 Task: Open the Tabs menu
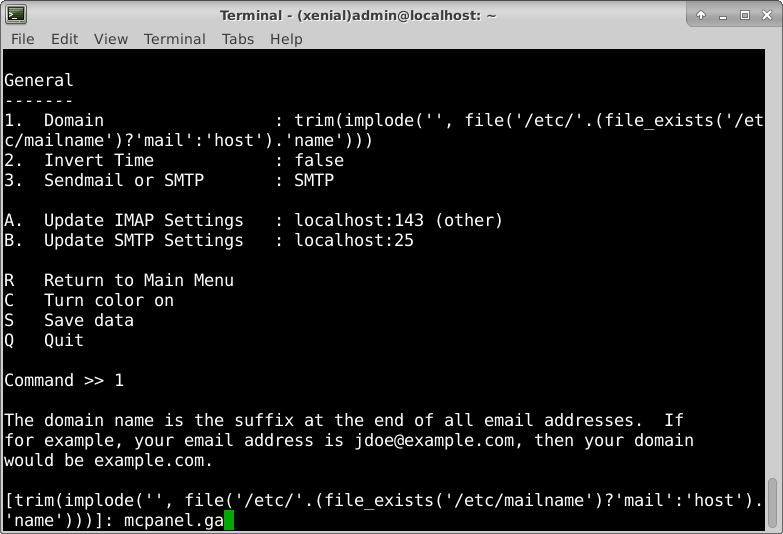click(x=238, y=39)
